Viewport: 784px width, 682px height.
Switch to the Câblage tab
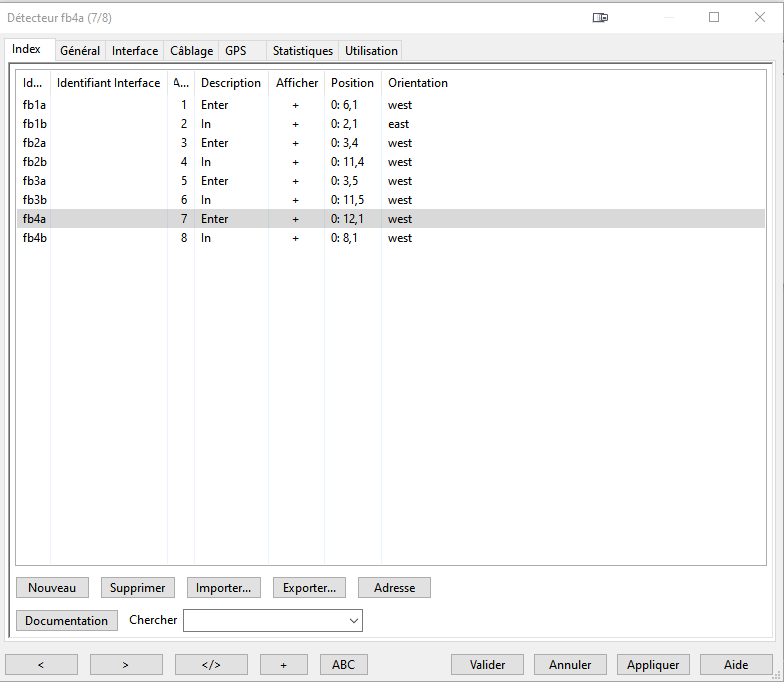point(191,51)
